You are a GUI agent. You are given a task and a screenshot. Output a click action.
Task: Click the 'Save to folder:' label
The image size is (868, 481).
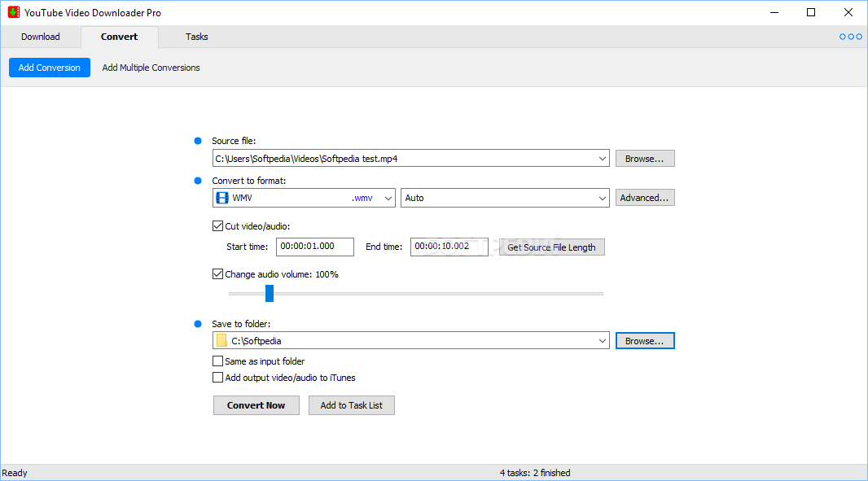241,324
